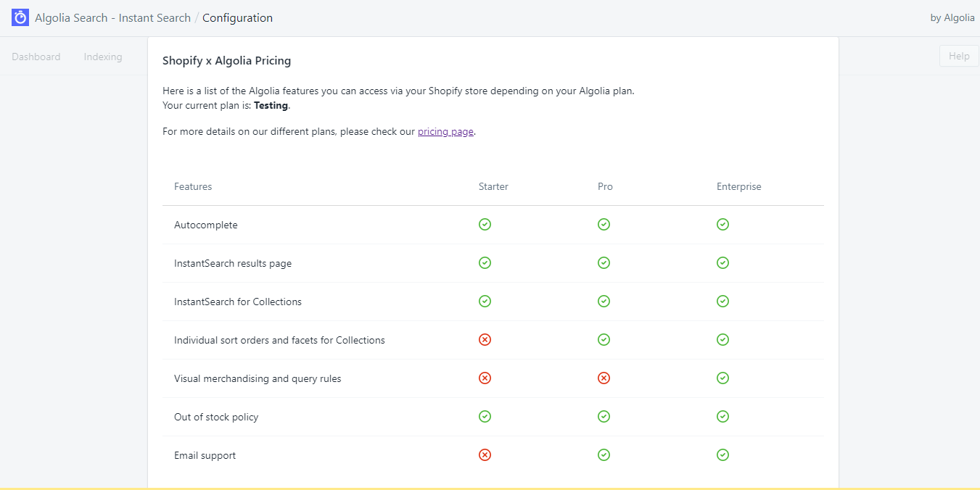Screen dimensions: 980x490
Task: Click Pro red cross for Visual merchandising
Action: [x=604, y=378]
